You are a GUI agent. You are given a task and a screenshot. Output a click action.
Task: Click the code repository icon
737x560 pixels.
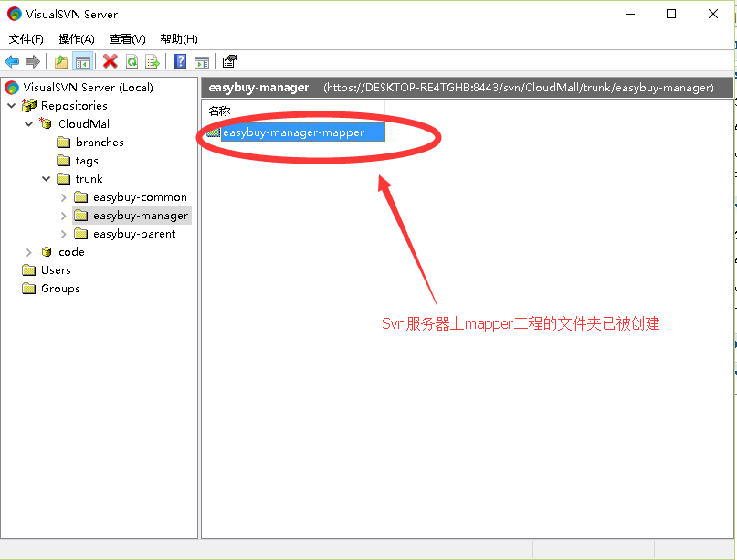point(47,252)
